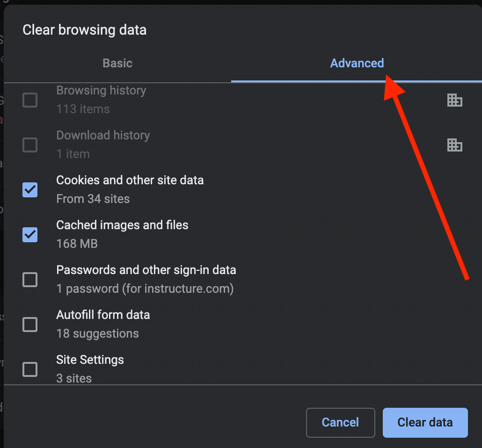Click the '113 items' history count text
The image size is (482, 448).
point(83,109)
